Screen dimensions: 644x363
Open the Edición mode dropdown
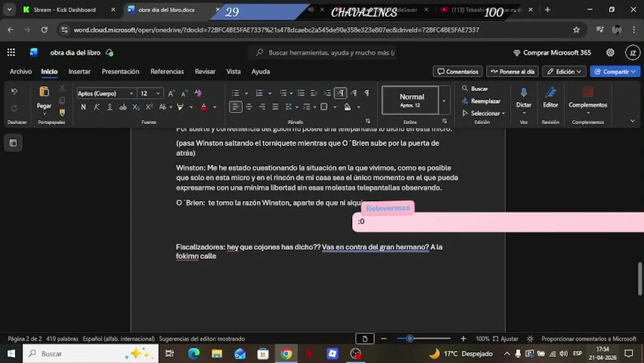564,72
